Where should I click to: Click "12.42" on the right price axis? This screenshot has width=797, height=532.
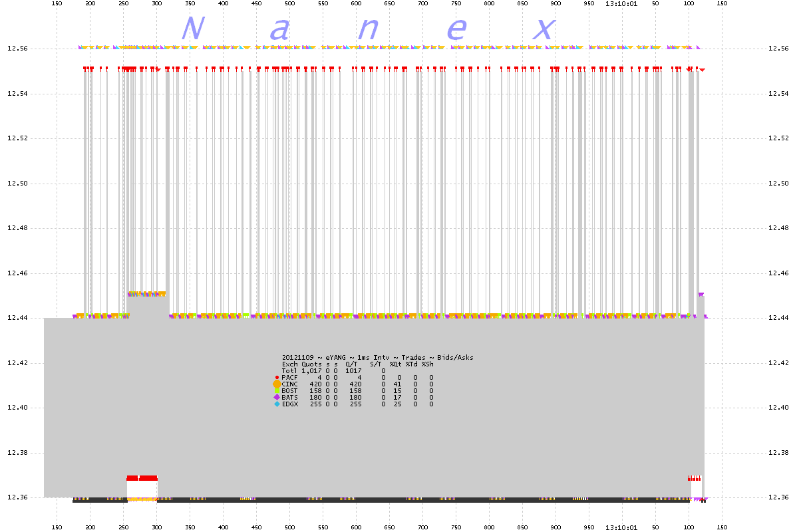778,363
